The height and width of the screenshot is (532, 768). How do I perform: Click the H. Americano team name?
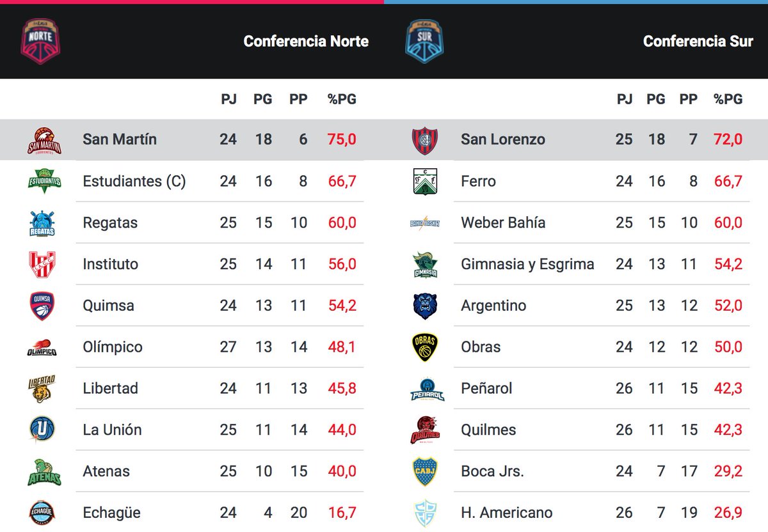click(507, 513)
